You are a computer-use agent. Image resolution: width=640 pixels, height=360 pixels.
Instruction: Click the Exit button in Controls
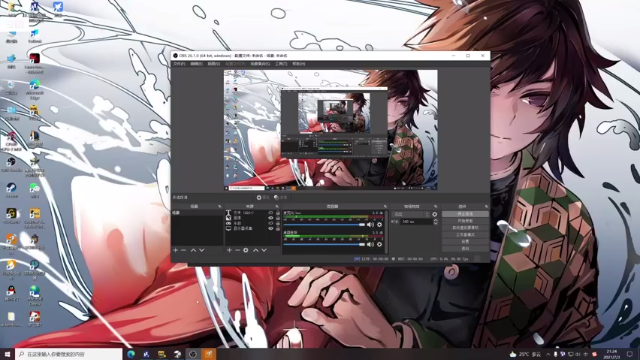coord(465,249)
